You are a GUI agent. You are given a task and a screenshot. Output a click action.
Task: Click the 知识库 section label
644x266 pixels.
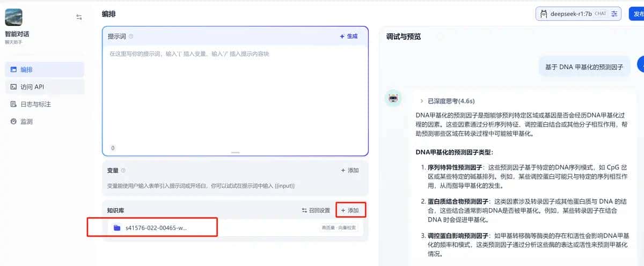pyautogui.click(x=116, y=211)
